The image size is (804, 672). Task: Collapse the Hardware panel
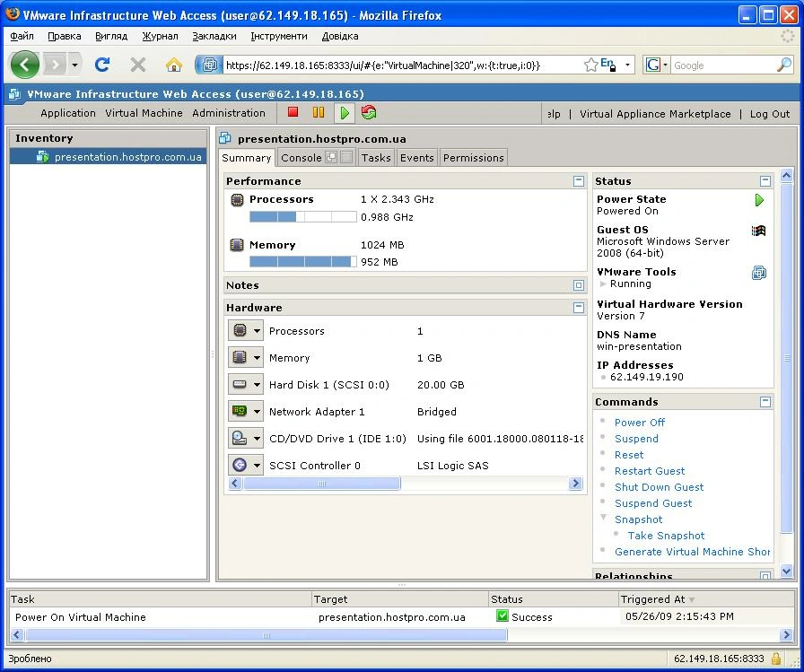tap(579, 308)
